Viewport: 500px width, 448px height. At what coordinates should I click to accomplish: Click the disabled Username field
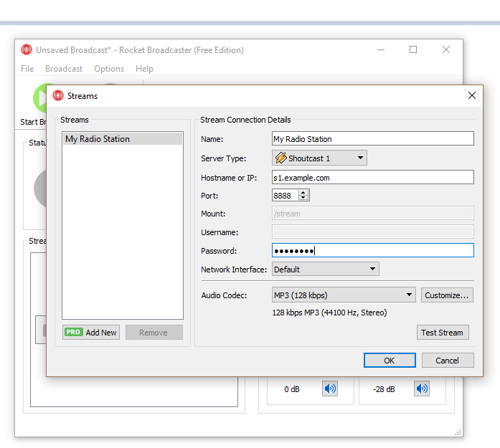(x=373, y=232)
